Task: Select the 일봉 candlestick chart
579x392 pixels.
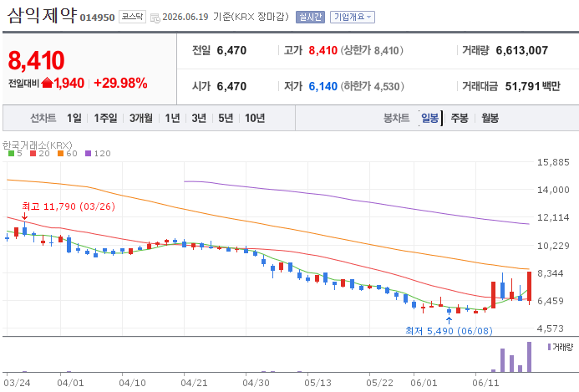Action: pos(429,118)
